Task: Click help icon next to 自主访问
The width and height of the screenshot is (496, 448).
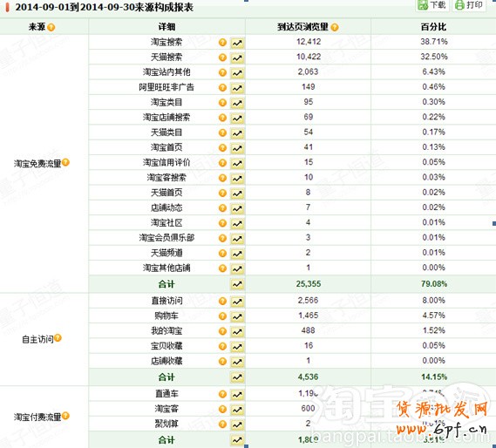Action: point(58,338)
